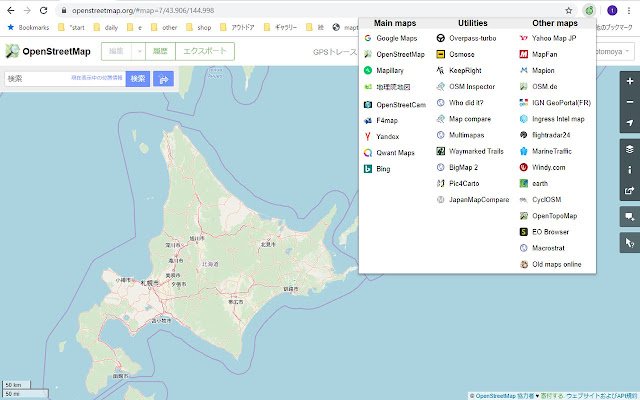Open MapFan in Other maps
Image resolution: width=640 pixels, height=400 pixels.
click(538, 54)
